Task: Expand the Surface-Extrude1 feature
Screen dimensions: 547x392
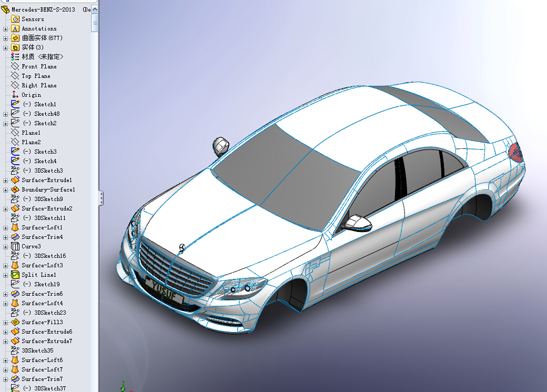Action: click(x=6, y=180)
